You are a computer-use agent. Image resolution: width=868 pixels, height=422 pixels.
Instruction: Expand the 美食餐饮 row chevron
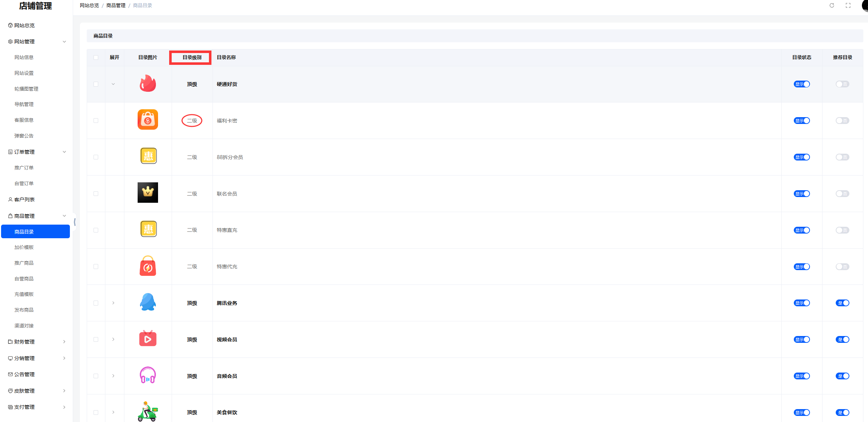[x=113, y=412]
